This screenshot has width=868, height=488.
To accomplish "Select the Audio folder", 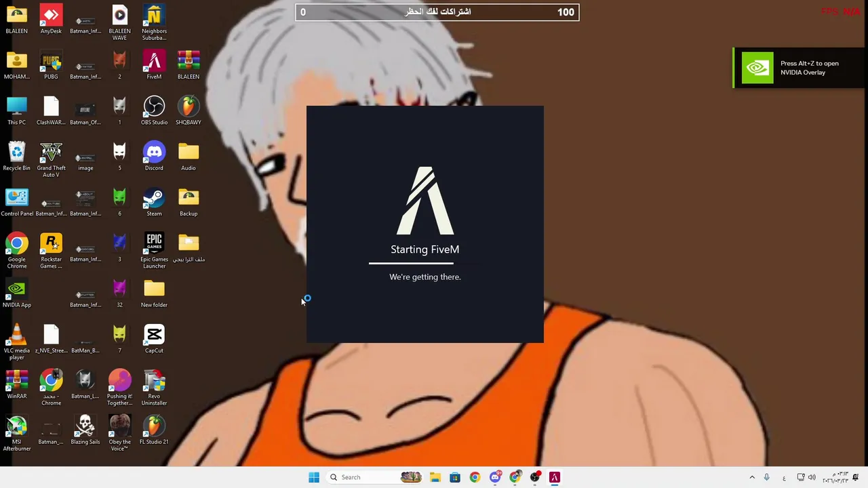I will (189, 157).
